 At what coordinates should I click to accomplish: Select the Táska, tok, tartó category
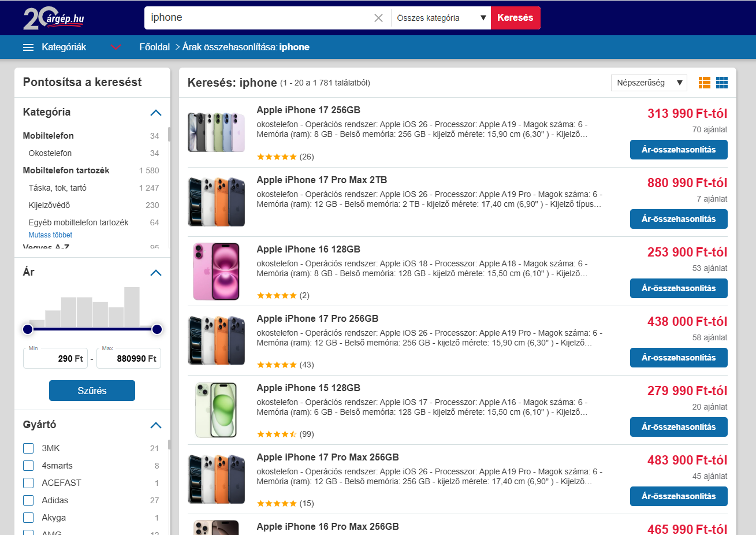[58, 188]
